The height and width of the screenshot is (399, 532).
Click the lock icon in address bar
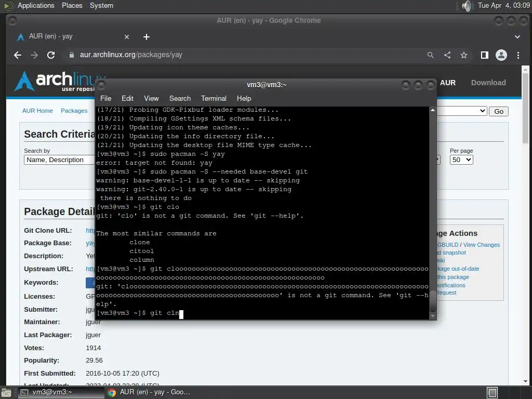72,55
